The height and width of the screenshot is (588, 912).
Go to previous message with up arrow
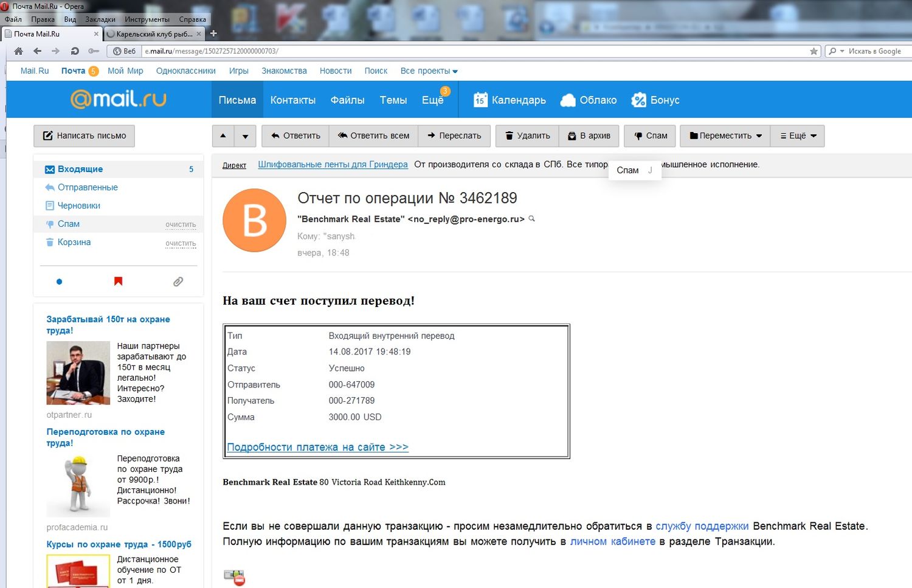point(223,136)
